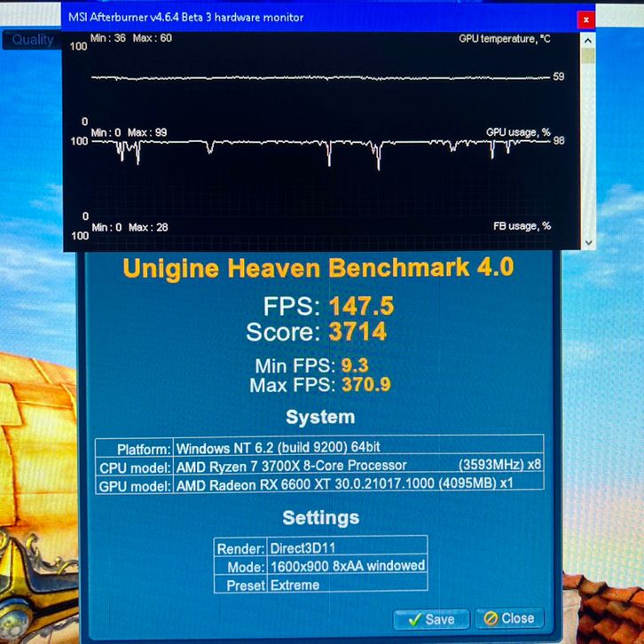Click the GPU model row in System table
This screenshot has height=644, width=644.
[x=319, y=484]
